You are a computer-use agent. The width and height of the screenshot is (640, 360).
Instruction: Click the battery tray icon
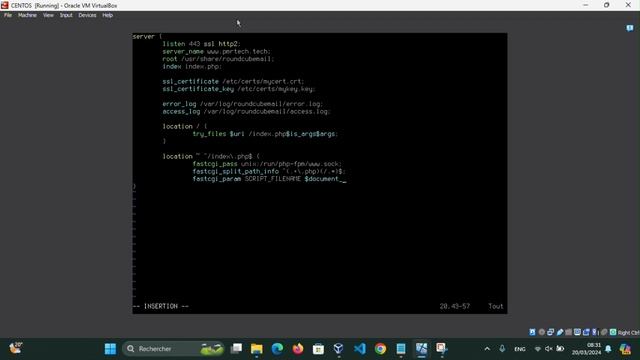(x=560, y=349)
